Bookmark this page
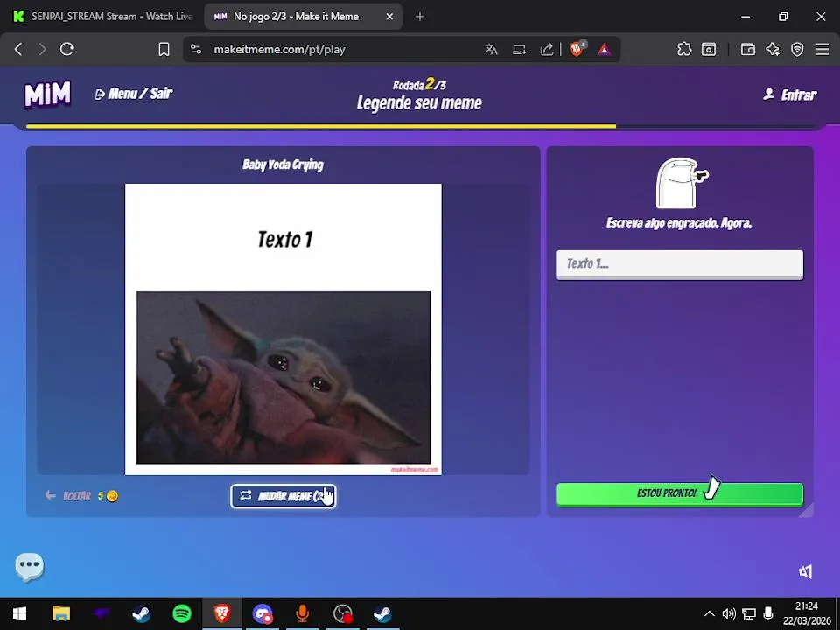Image resolution: width=840 pixels, height=630 pixels. point(164,49)
